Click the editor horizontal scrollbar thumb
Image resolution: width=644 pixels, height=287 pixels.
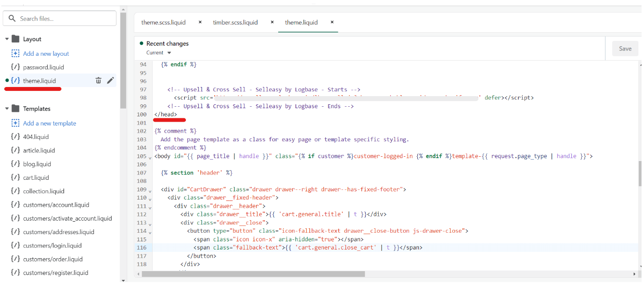(253, 274)
